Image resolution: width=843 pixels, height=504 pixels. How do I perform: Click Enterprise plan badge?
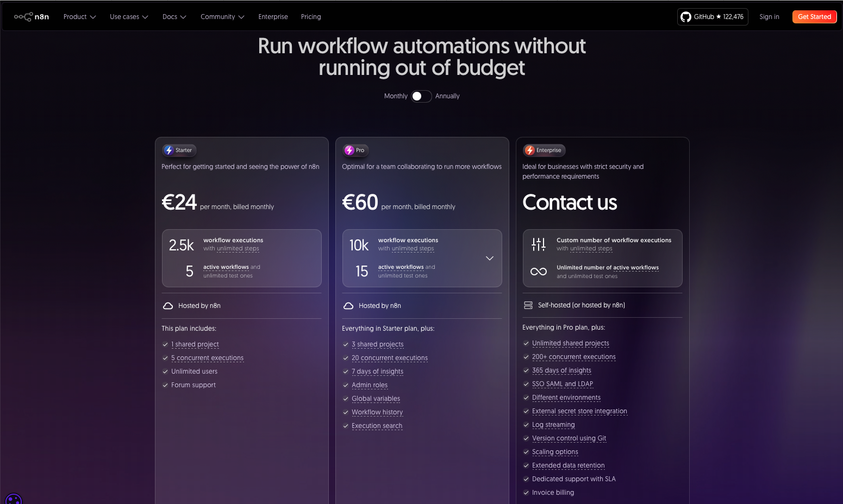[544, 150]
